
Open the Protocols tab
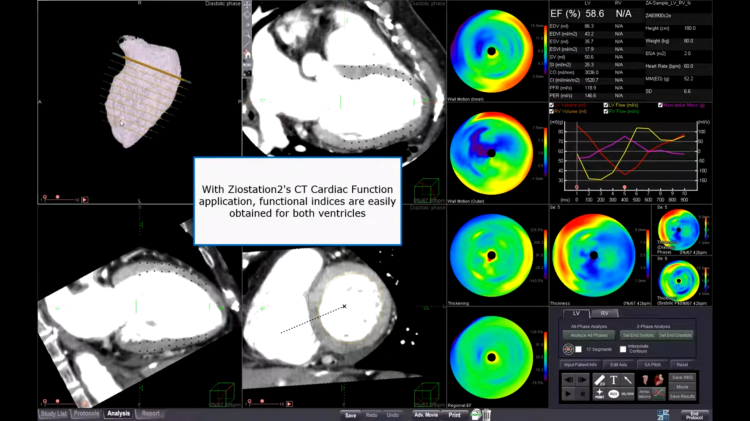[x=87, y=414]
